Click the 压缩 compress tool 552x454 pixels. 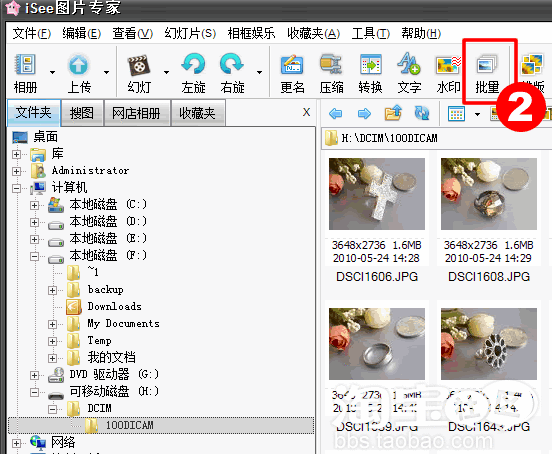tap(331, 73)
